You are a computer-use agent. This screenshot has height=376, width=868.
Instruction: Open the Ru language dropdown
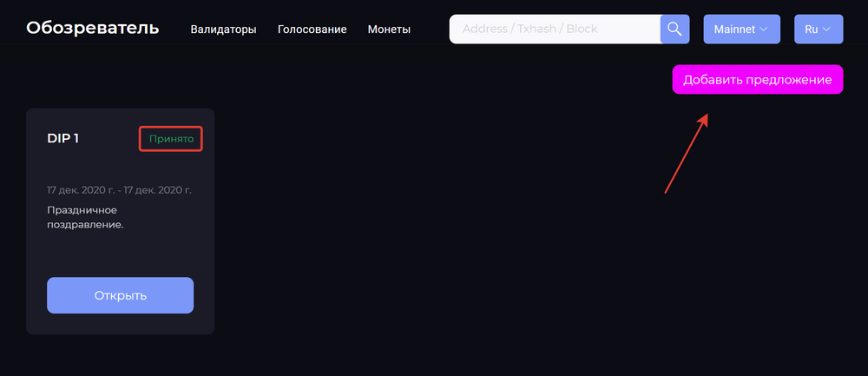click(x=819, y=29)
